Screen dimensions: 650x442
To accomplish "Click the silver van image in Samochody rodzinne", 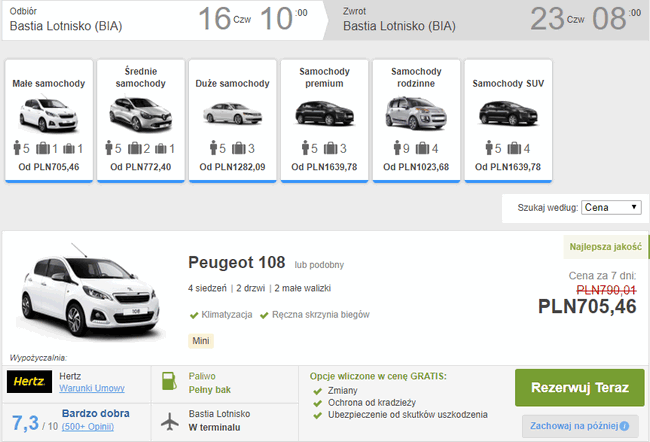I will (x=416, y=113).
